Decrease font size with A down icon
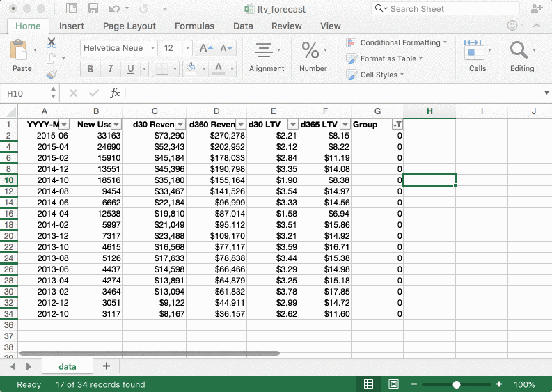This screenshot has height=392, width=552. (x=226, y=48)
